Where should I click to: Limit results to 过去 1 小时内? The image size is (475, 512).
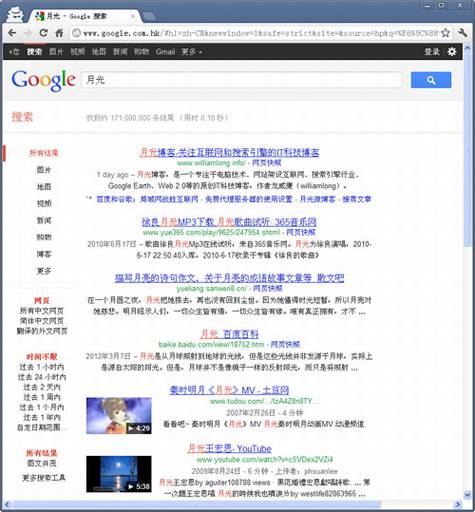[42, 367]
